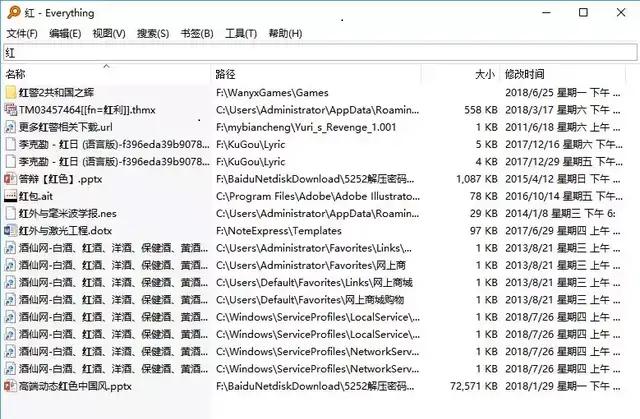This screenshot has width=640, height=419.
Task: Click the path F:\WanyxGames\Games
Action: (272, 92)
